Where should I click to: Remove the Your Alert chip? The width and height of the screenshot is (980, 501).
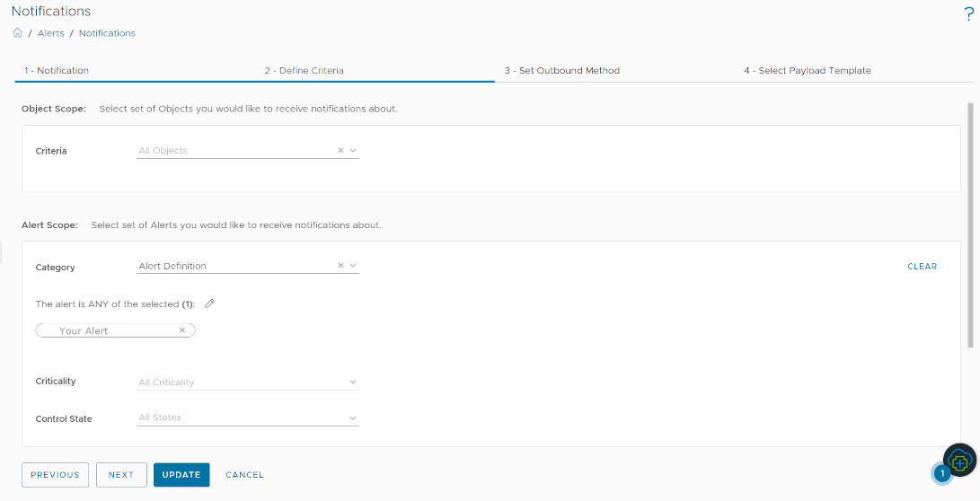click(x=181, y=330)
